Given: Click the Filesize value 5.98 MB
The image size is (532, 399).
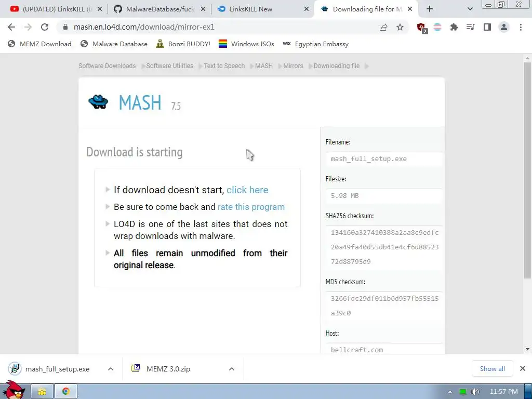Looking at the screenshot, I should tap(384, 196).
